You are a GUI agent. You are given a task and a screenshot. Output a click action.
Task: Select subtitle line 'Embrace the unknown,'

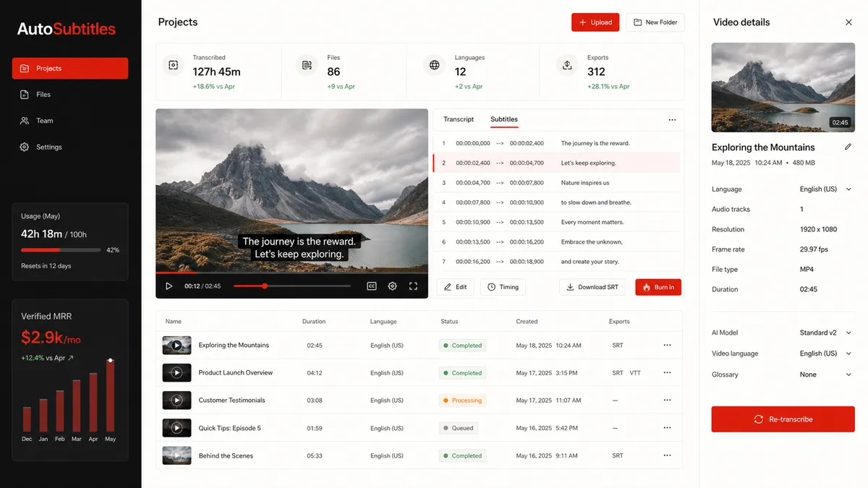pyautogui.click(x=557, y=242)
